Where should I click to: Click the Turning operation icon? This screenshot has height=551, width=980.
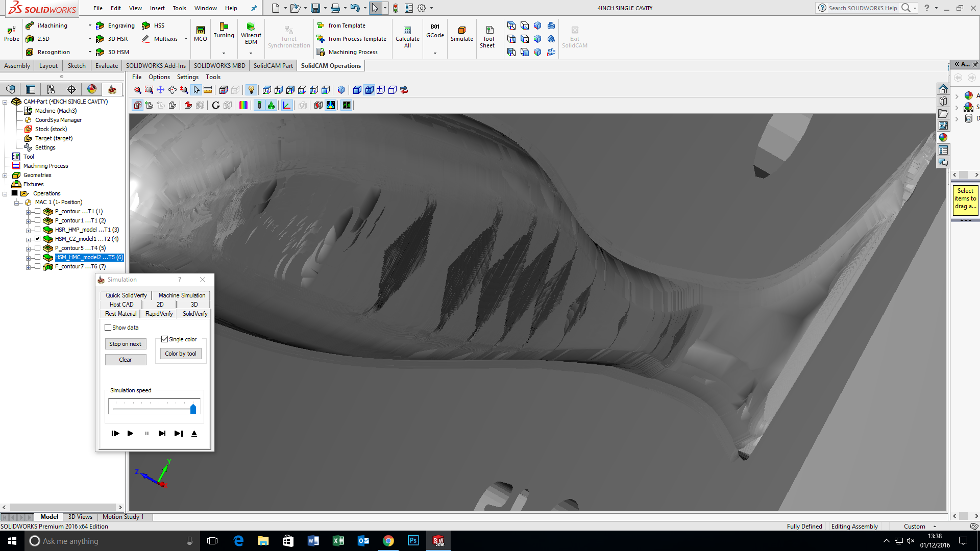[x=224, y=27]
